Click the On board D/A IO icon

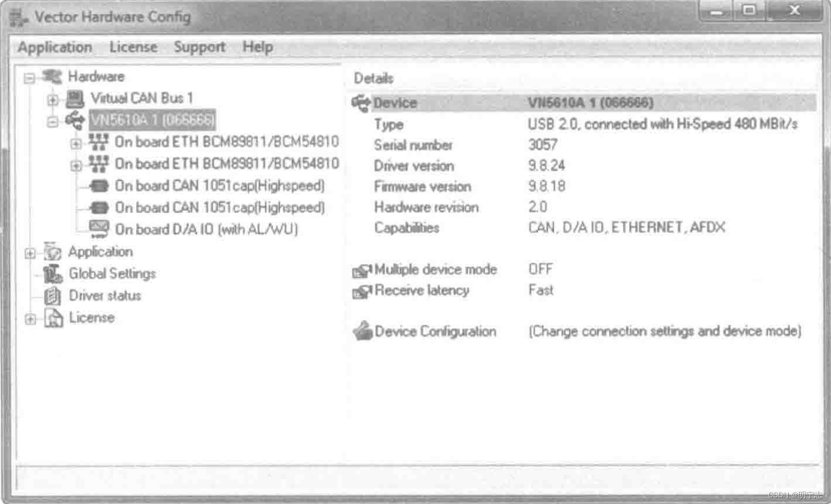(x=99, y=229)
